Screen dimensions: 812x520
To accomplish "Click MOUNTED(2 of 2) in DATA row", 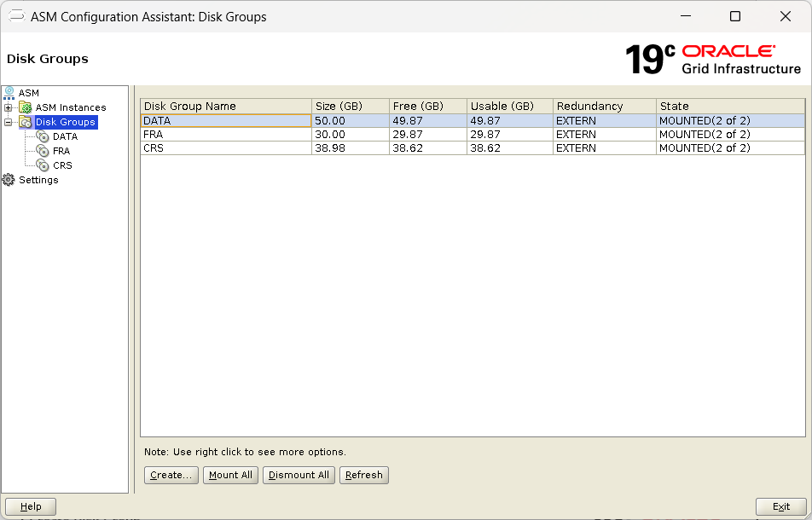I will (731, 120).
